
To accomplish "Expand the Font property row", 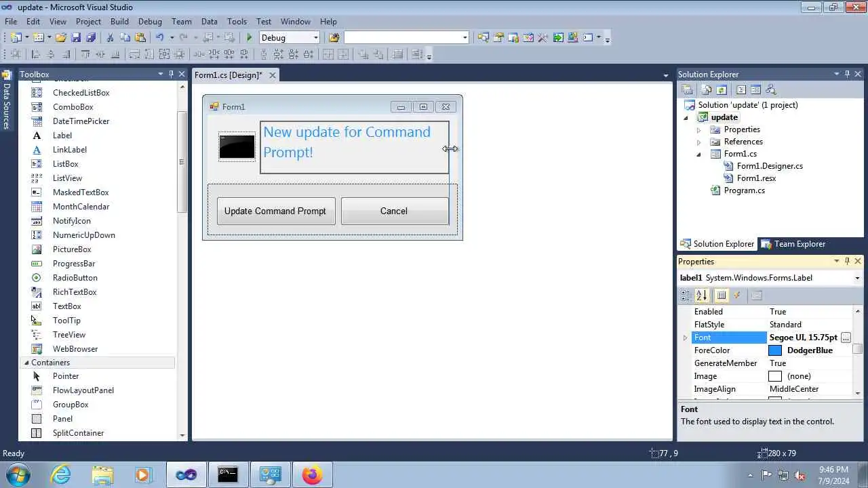I will (x=685, y=338).
